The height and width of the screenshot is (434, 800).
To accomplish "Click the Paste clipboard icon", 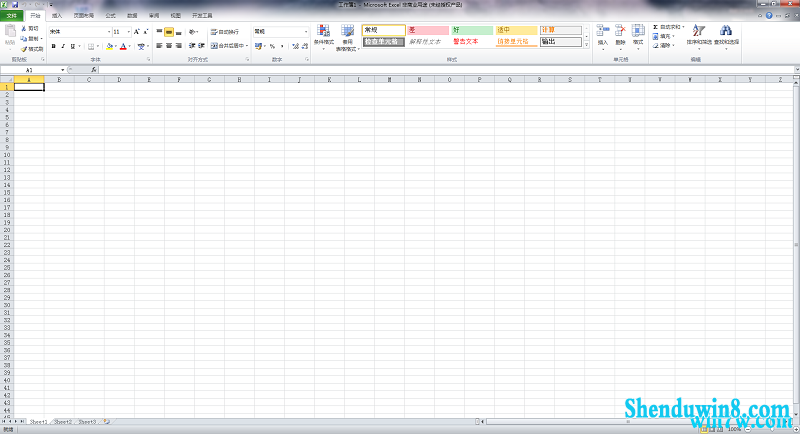I will [10, 32].
